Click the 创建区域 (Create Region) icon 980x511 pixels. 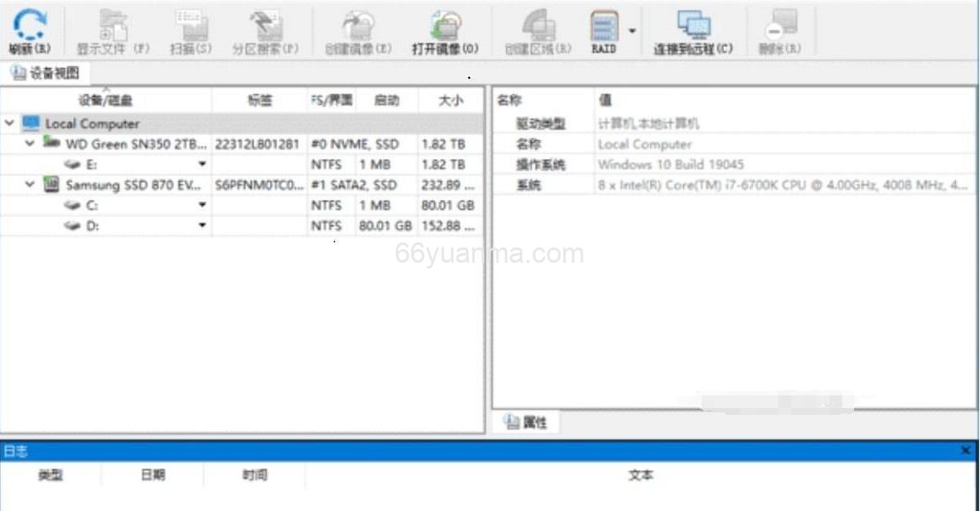536,26
